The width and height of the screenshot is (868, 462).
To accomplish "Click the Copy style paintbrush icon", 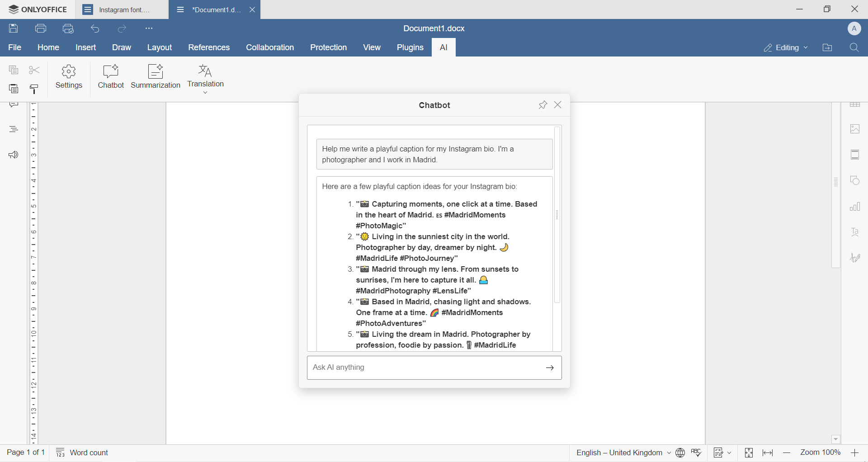I will (x=35, y=89).
